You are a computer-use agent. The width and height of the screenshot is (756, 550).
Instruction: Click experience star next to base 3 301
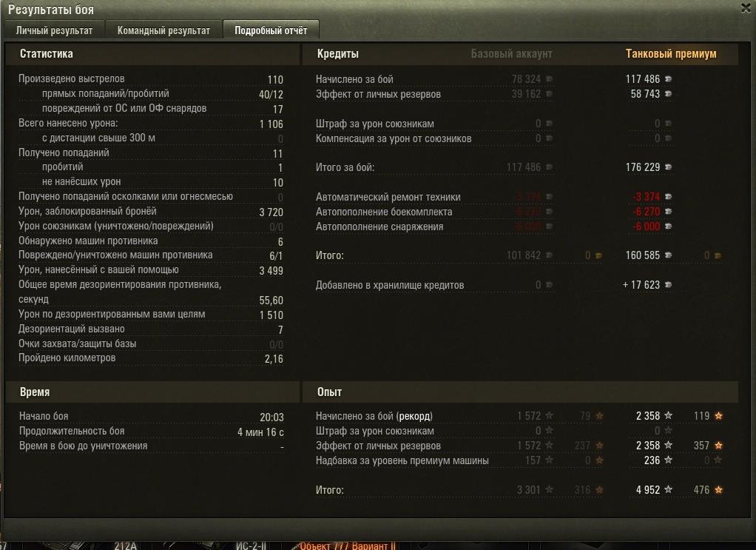coord(549,490)
